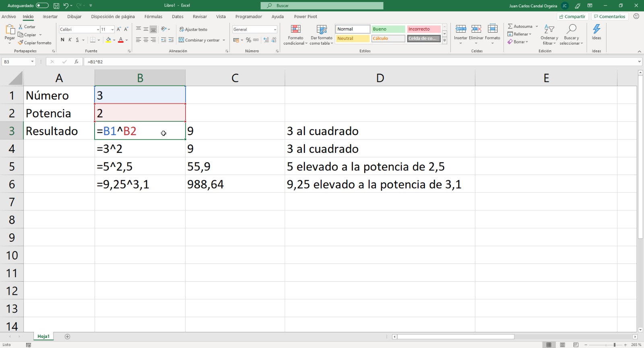Screen dimensions: 644x348
Task: Apply the Bueno green cell style
Action: point(388,29)
